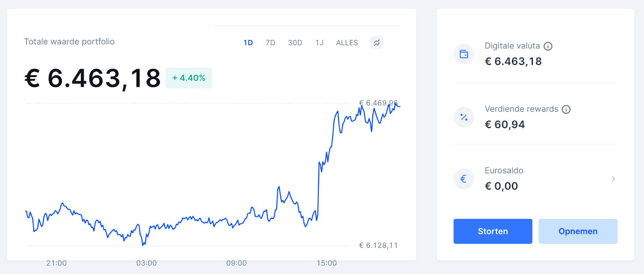Click the 15:00 time axis label

(326, 263)
